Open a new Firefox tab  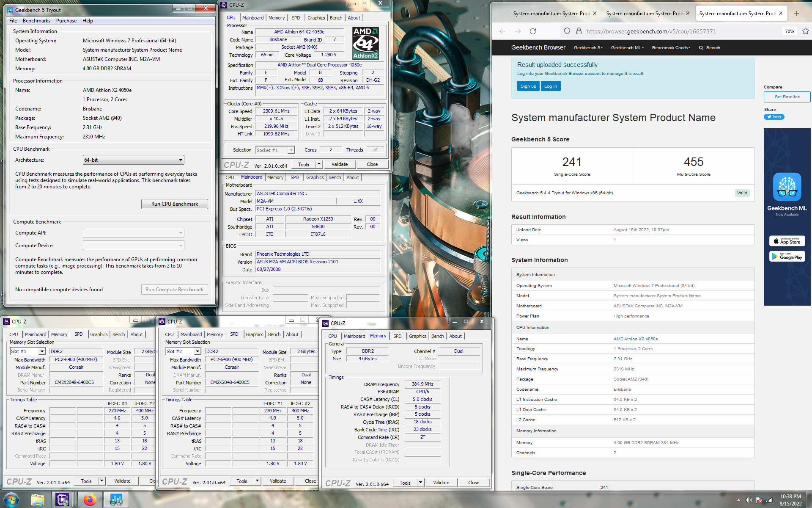tap(796, 14)
